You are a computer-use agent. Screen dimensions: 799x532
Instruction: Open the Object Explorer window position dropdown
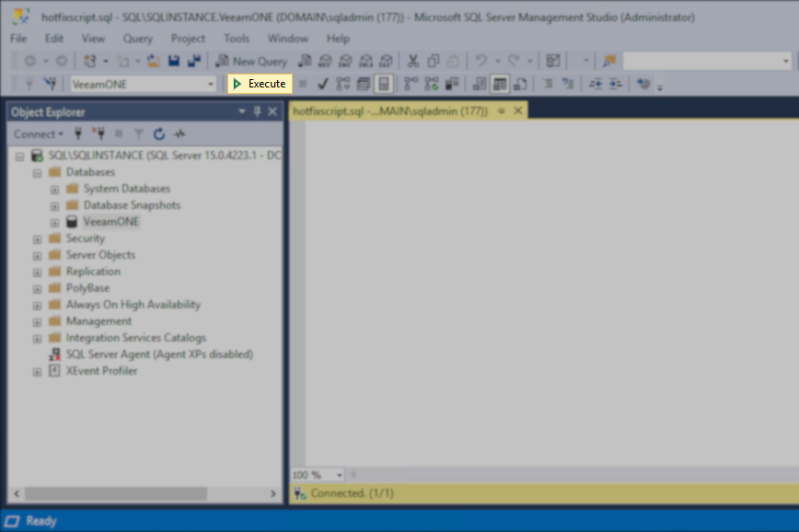tap(242, 111)
